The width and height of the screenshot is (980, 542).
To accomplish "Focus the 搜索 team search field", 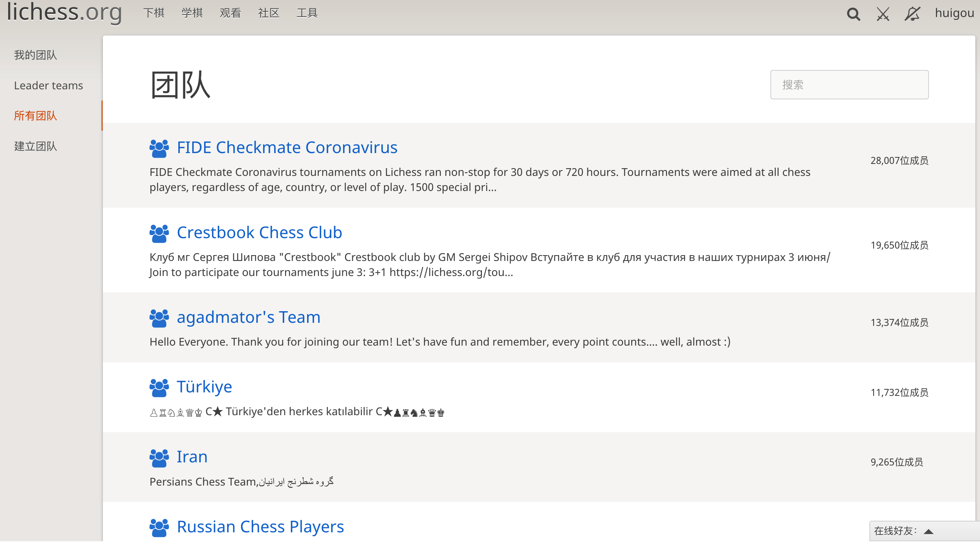I will (x=849, y=85).
